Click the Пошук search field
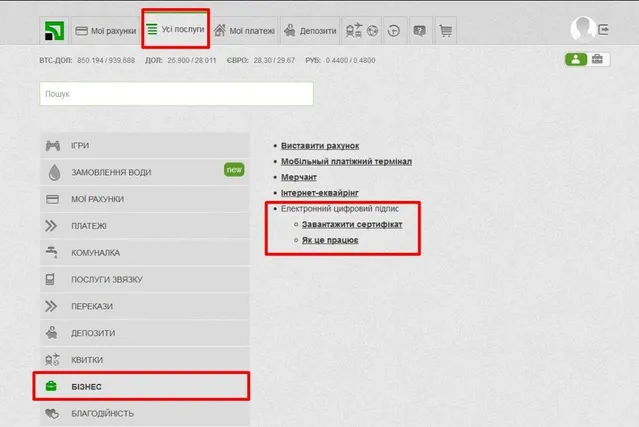 pyautogui.click(x=176, y=94)
